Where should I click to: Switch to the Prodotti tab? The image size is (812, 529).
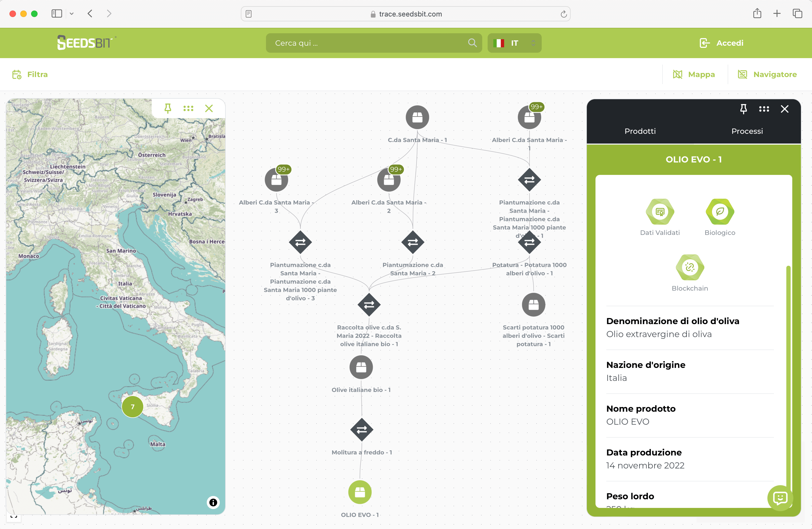pos(640,131)
